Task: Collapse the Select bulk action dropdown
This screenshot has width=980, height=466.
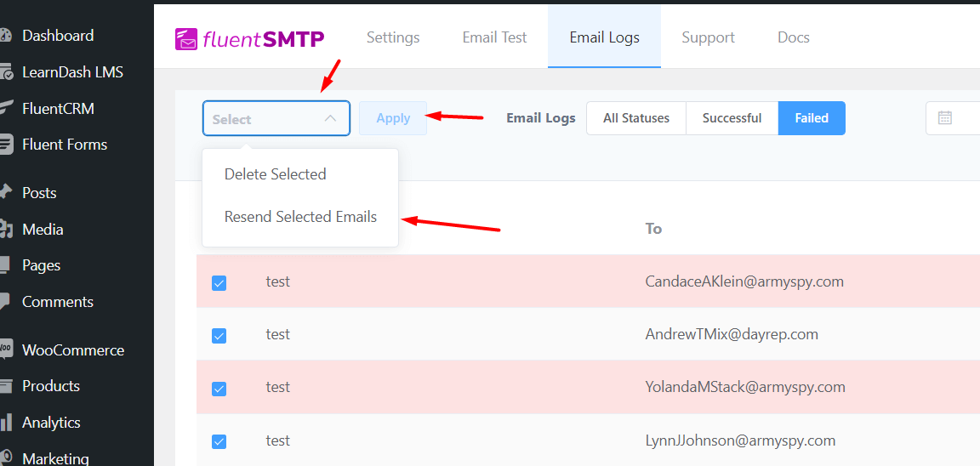Action: click(330, 119)
